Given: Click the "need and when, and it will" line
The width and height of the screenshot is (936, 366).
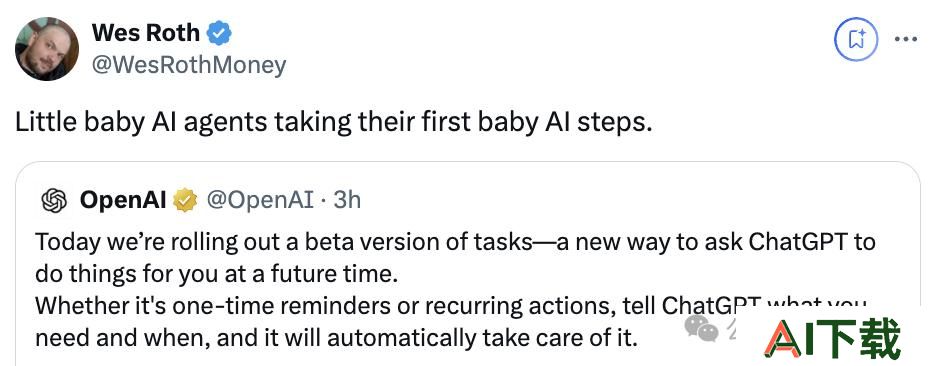Looking at the screenshot, I should tap(337, 339).
